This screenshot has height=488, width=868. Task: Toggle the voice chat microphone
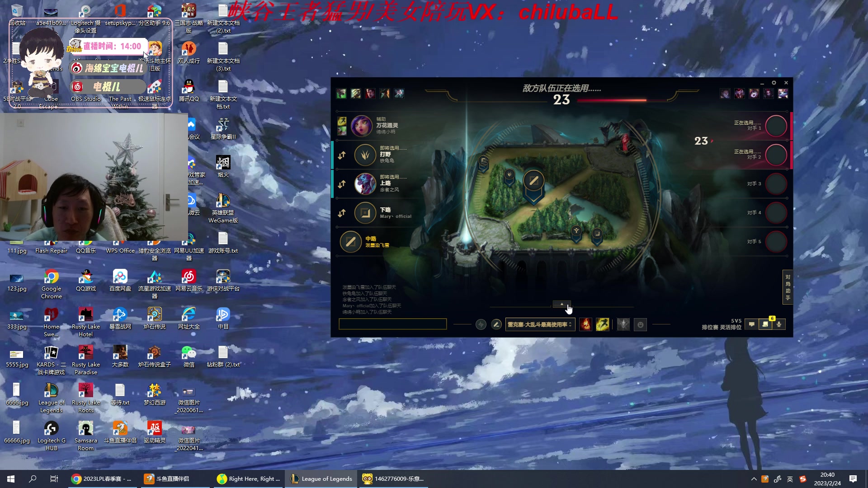(x=779, y=324)
